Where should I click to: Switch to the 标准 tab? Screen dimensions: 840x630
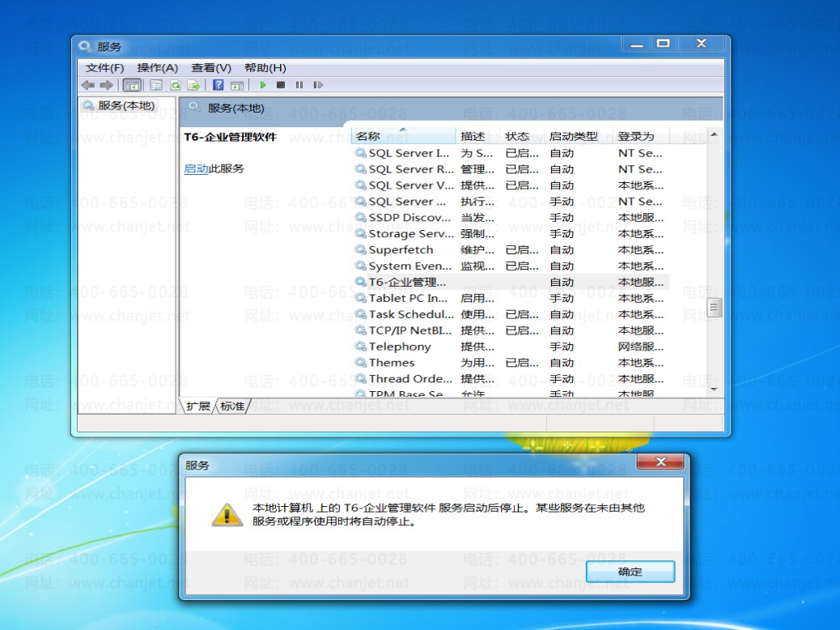coord(232,406)
